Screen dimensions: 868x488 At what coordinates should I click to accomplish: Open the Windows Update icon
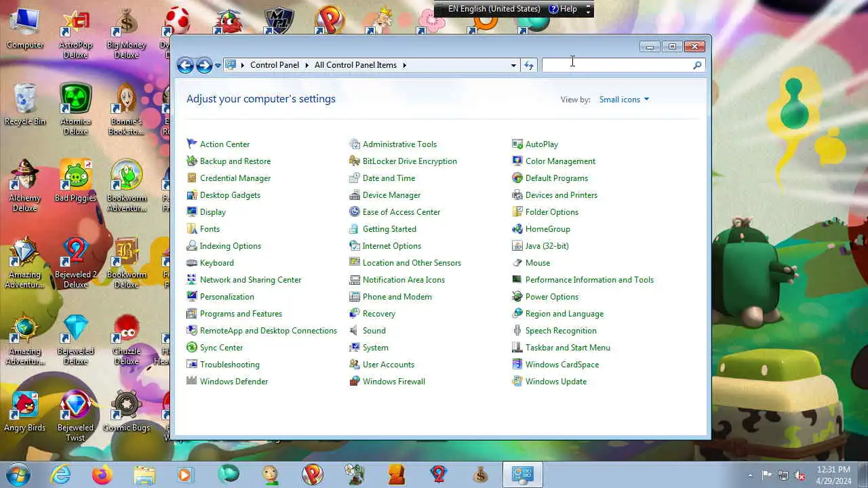point(517,381)
